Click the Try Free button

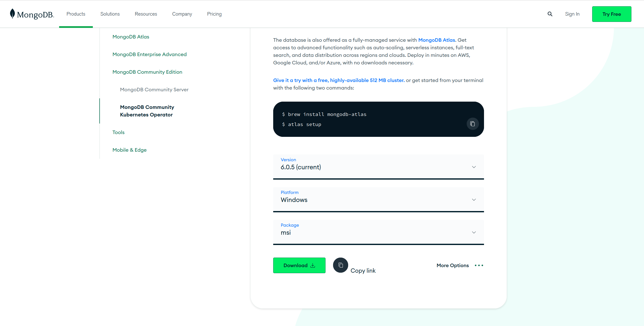click(612, 14)
